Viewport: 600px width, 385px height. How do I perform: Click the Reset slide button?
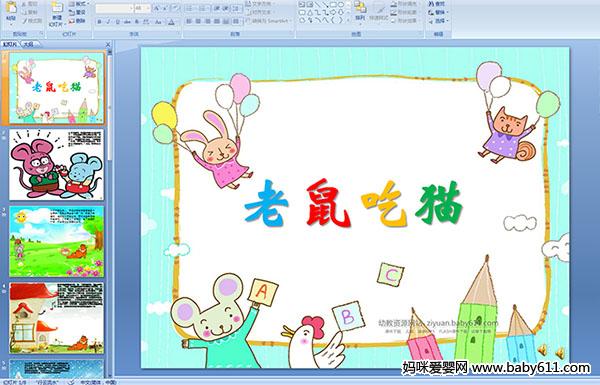[78, 12]
